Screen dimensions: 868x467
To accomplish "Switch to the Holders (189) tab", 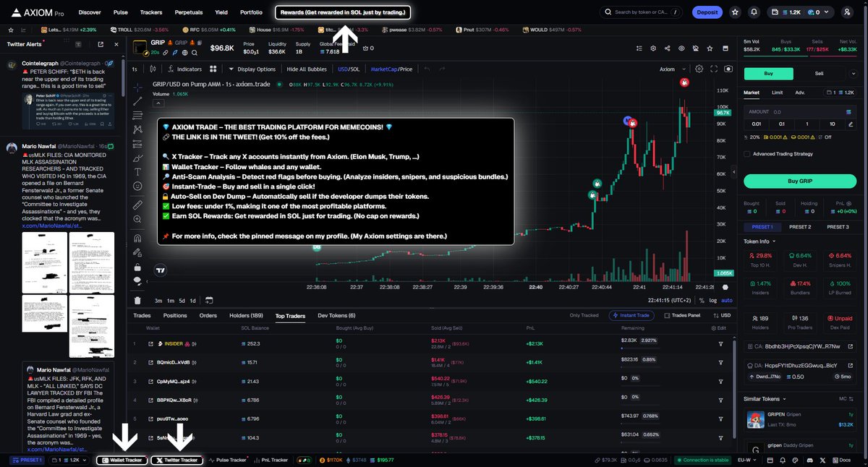I will click(x=246, y=315).
